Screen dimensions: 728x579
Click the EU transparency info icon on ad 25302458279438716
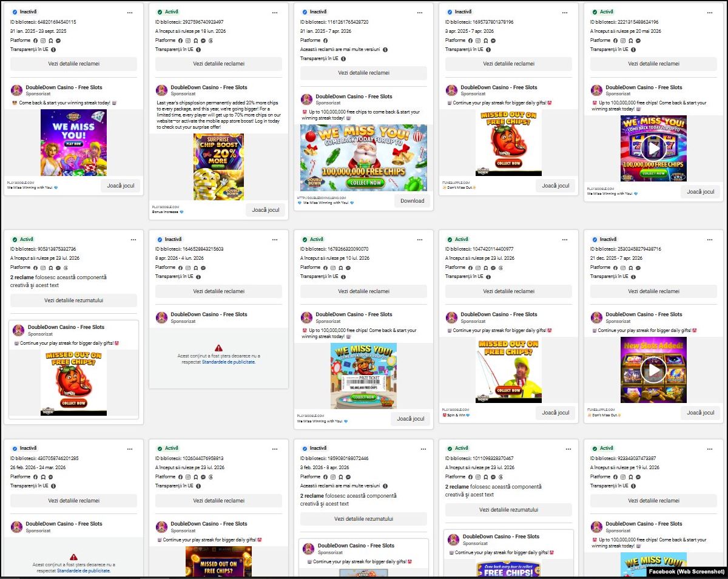(x=633, y=277)
